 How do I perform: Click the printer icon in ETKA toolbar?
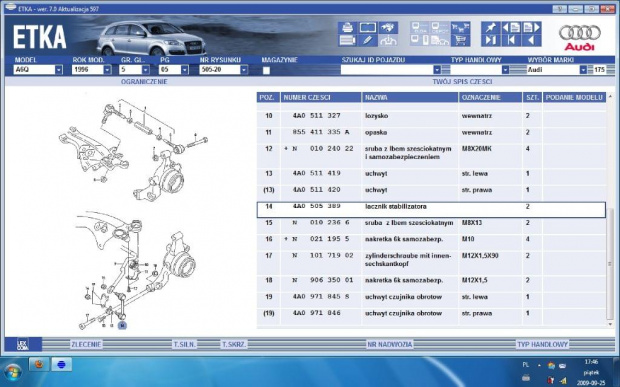[347, 28]
